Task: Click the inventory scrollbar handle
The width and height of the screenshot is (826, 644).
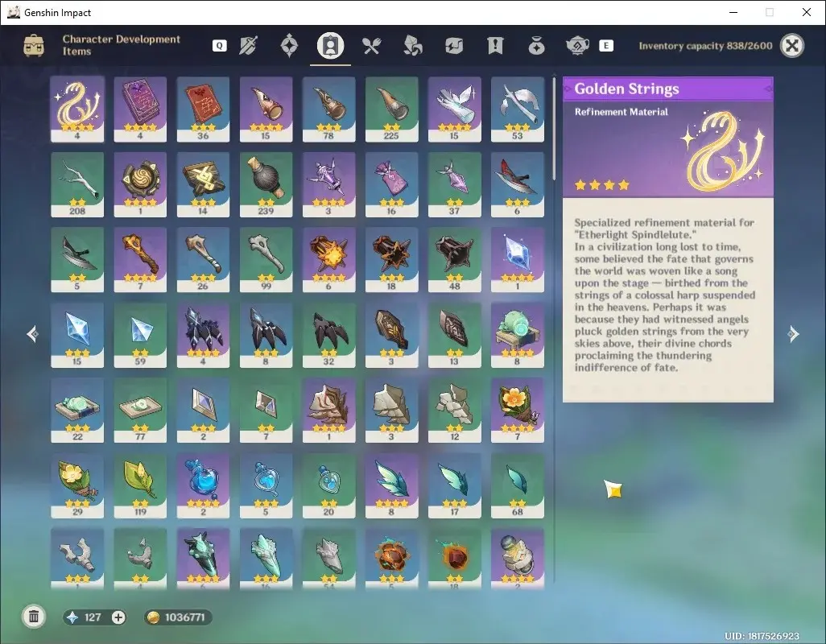Action: [x=554, y=130]
